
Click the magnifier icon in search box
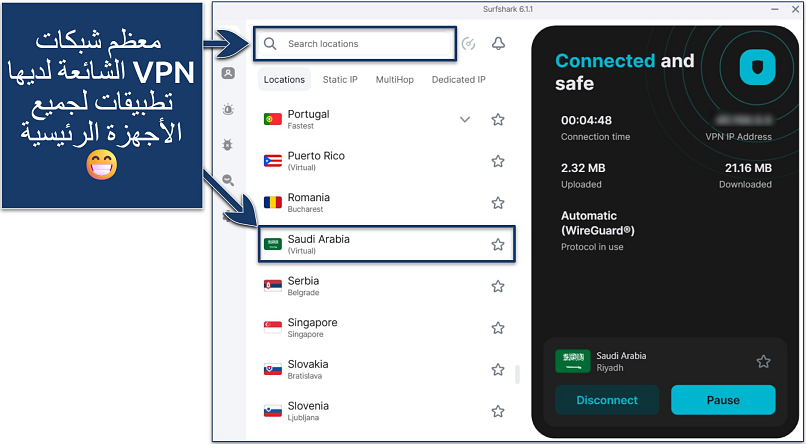coord(270,44)
